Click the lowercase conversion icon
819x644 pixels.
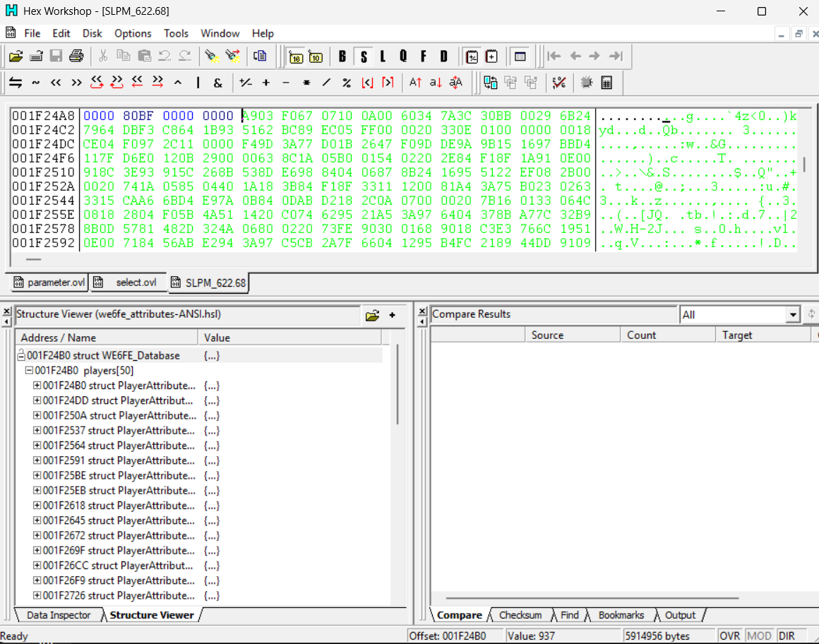(x=436, y=83)
